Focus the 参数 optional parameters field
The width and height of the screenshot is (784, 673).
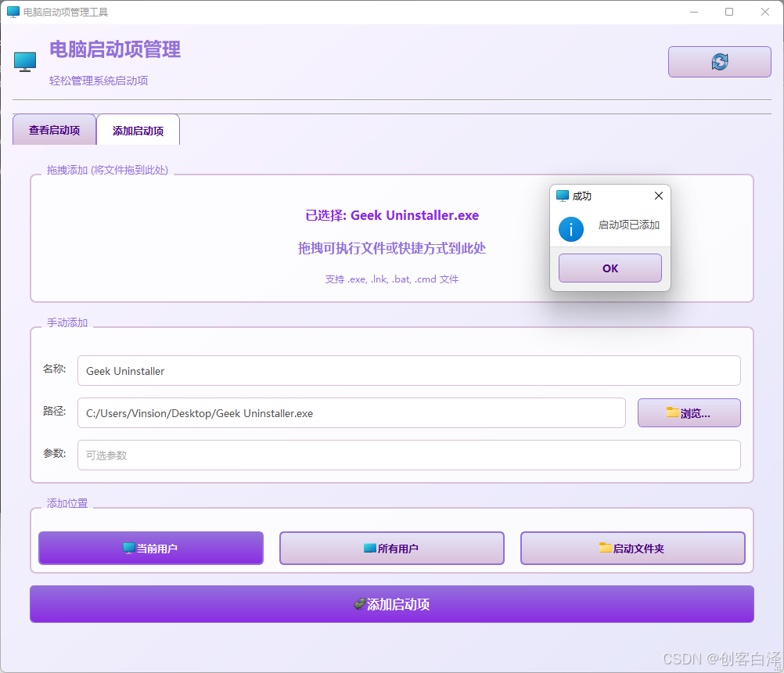pos(409,455)
